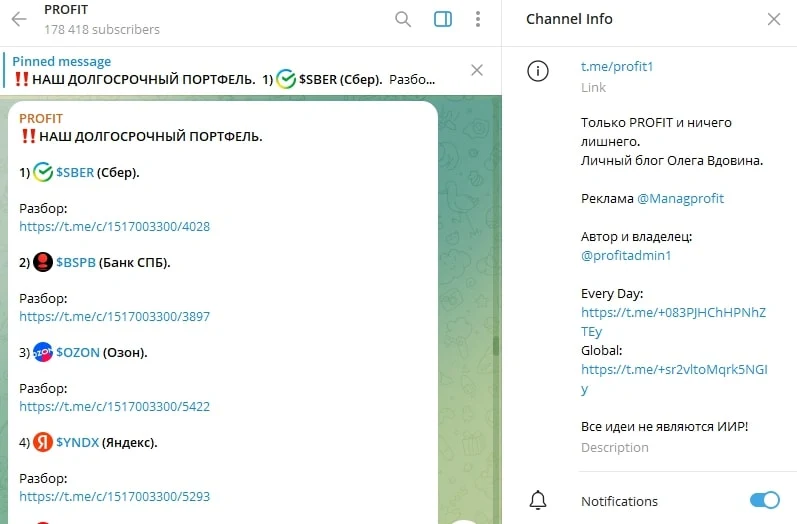Viewport: 797px width, 524px height.
Task: Click the Ozon blue logo emoji
Action: click(43, 352)
